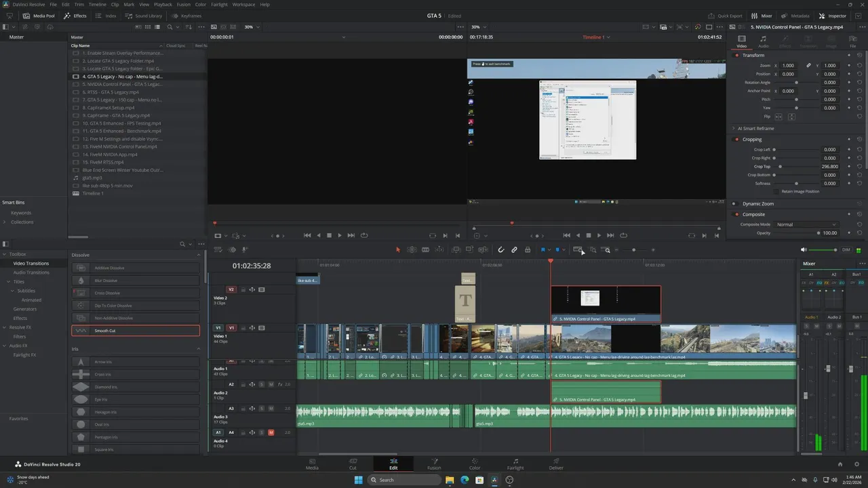868x488 pixels.
Task: Toggle the Composite section enable switch
Action: (737, 214)
